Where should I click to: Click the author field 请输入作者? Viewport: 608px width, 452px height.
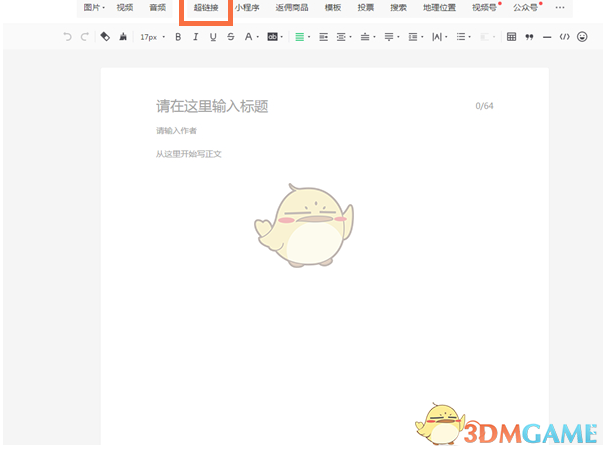pos(176,131)
